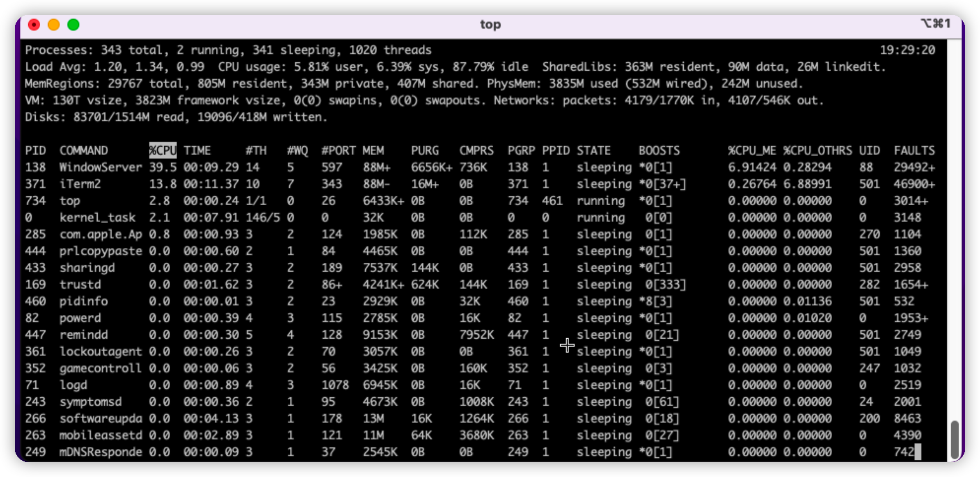Click the red close window button
Image resolution: width=980 pixels, height=477 pixels.
point(34,25)
